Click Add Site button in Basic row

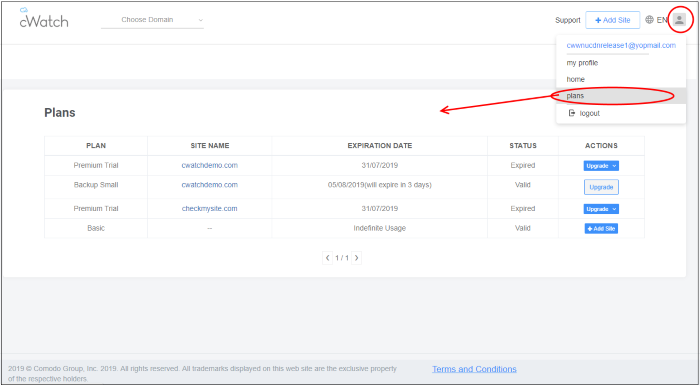601,229
